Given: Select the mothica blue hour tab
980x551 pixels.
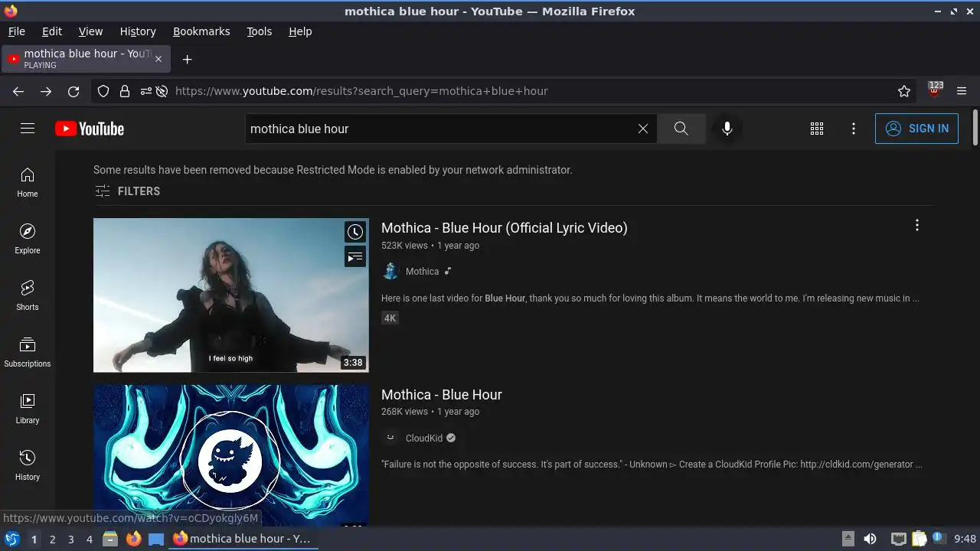Looking at the screenshot, I should click(x=86, y=59).
